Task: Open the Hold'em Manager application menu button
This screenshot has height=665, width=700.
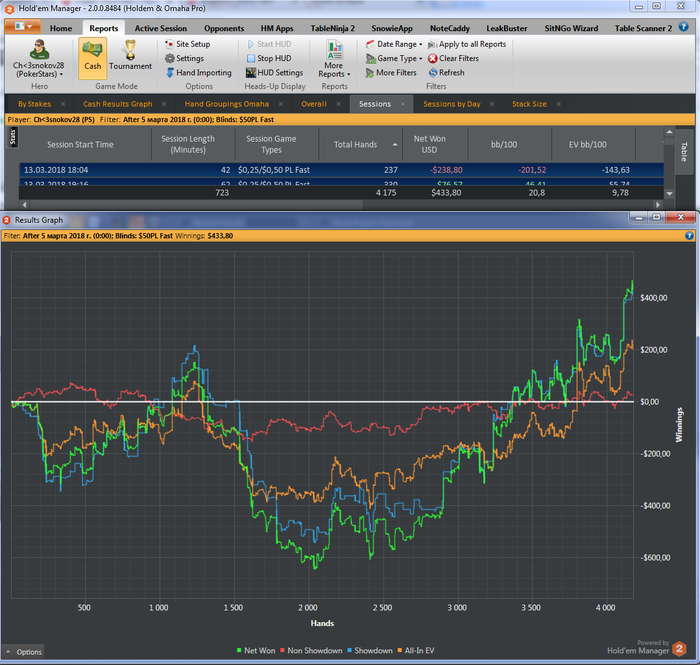Action: (23, 27)
